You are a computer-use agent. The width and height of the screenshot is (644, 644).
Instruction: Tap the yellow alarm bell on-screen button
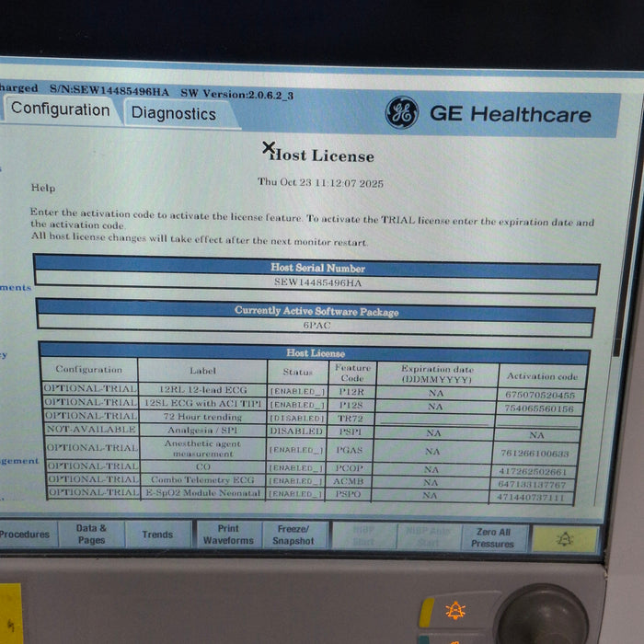[565, 539]
